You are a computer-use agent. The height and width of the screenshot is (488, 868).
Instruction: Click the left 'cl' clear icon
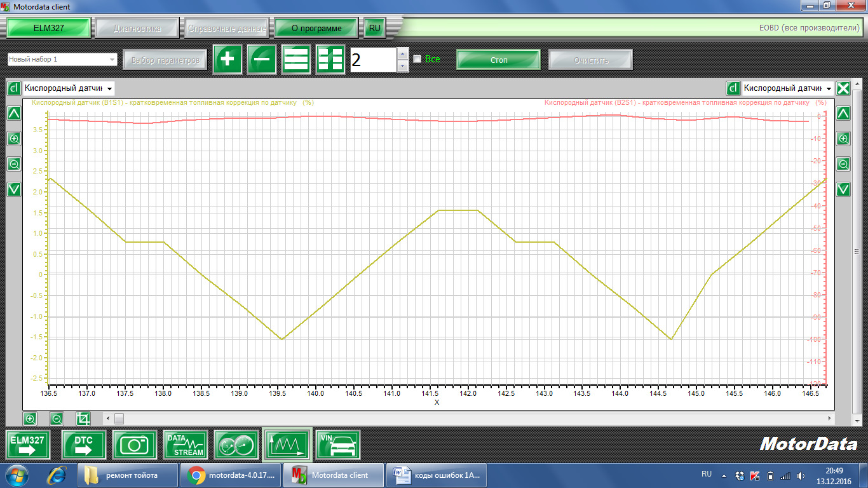point(14,88)
